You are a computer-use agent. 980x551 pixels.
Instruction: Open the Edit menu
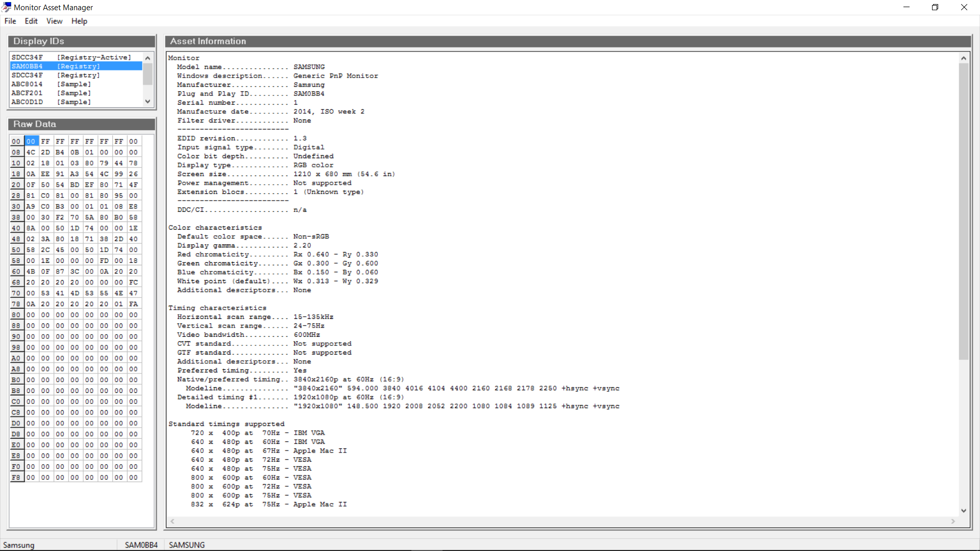31,21
